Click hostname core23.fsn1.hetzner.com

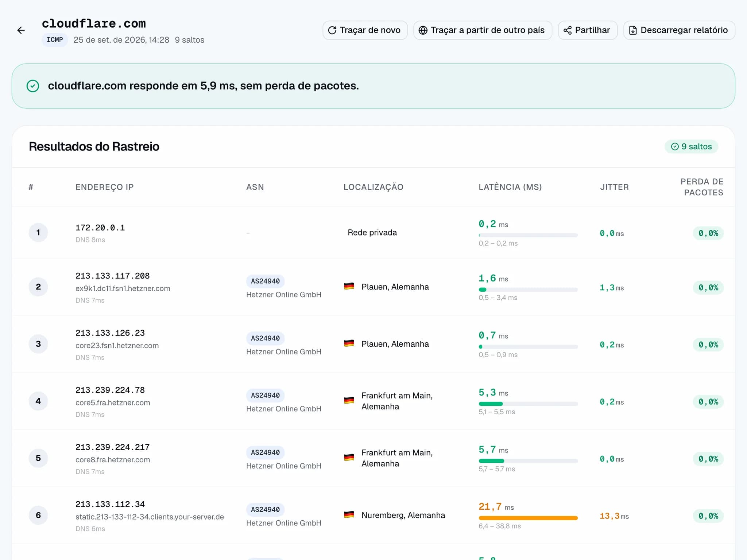point(117,346)
